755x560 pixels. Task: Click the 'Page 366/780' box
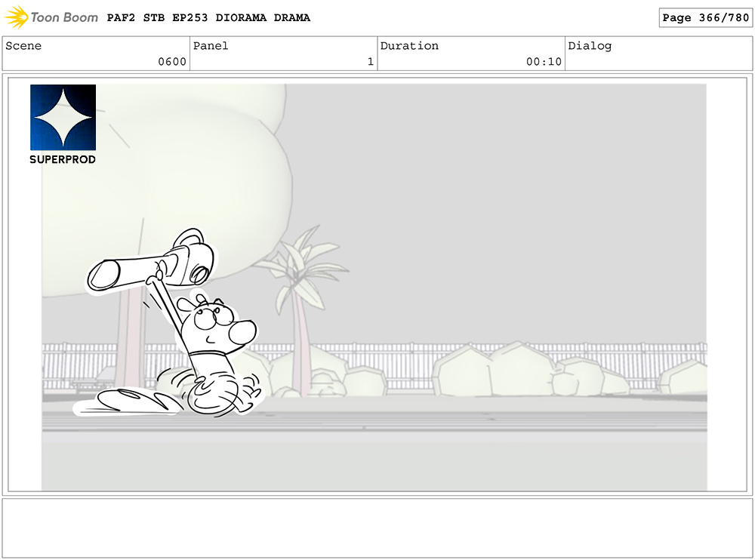click(705, 18)
